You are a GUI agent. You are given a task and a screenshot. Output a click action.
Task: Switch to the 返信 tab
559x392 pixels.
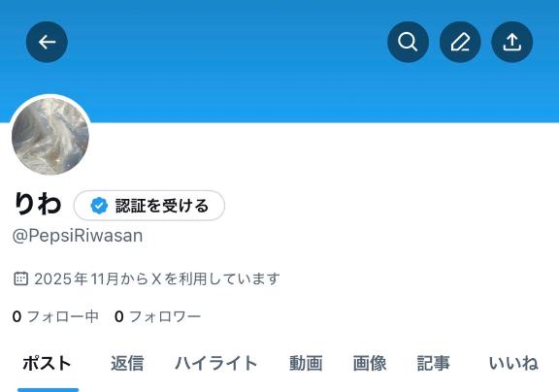(127, 364)
